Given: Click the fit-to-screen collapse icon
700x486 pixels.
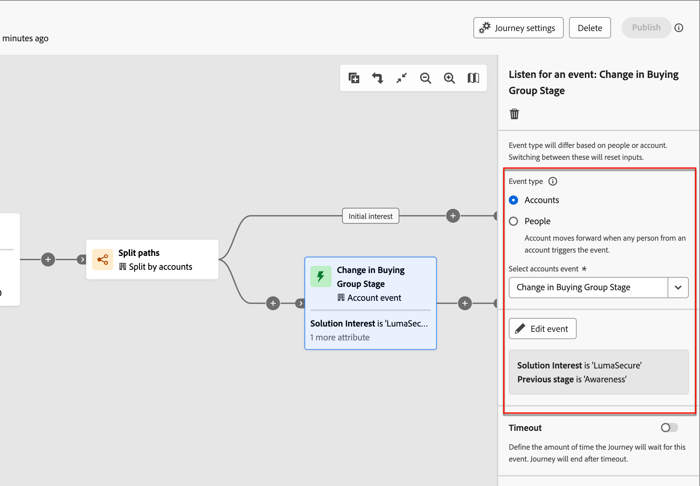Looking at the screenshot, I should 402,78.
